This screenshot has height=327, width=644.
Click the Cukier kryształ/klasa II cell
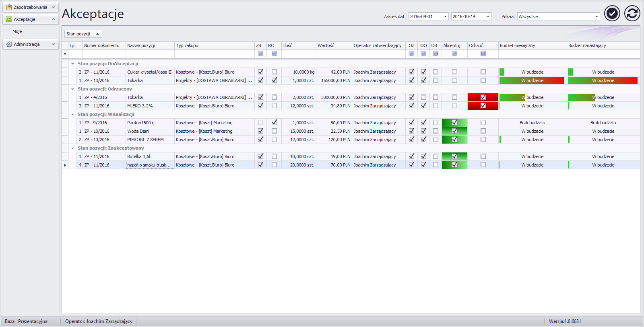(150, 72)
